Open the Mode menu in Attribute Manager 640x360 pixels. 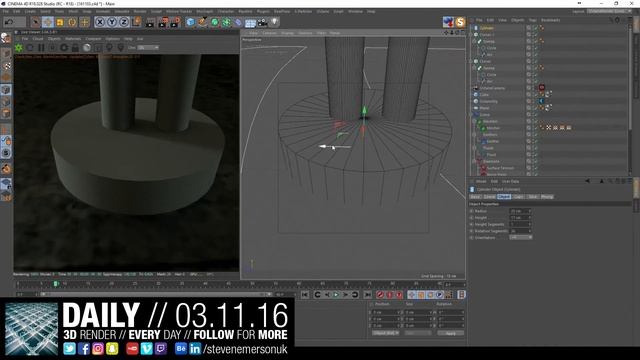tap(481, 182)
